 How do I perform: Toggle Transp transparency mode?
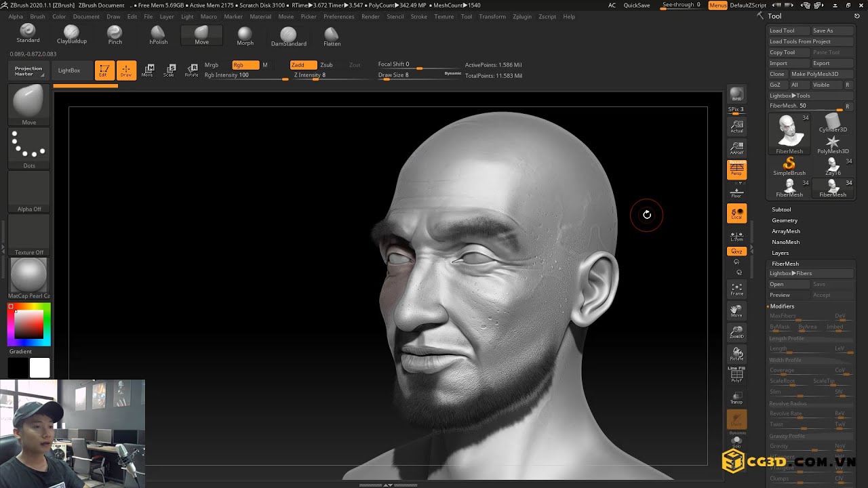[736, 396]
